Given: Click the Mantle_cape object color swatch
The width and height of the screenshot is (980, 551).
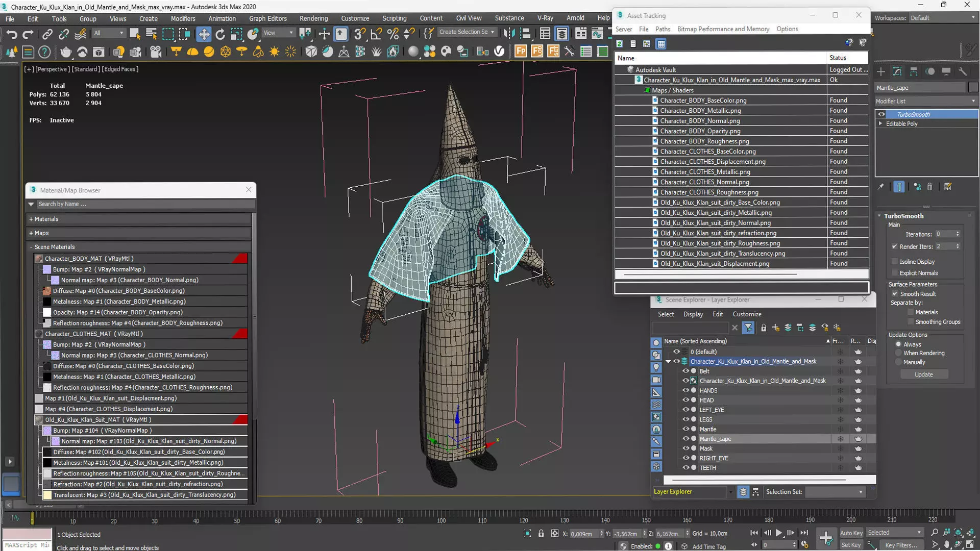Looking at the screenshot, I should click(x=973, y=88).
